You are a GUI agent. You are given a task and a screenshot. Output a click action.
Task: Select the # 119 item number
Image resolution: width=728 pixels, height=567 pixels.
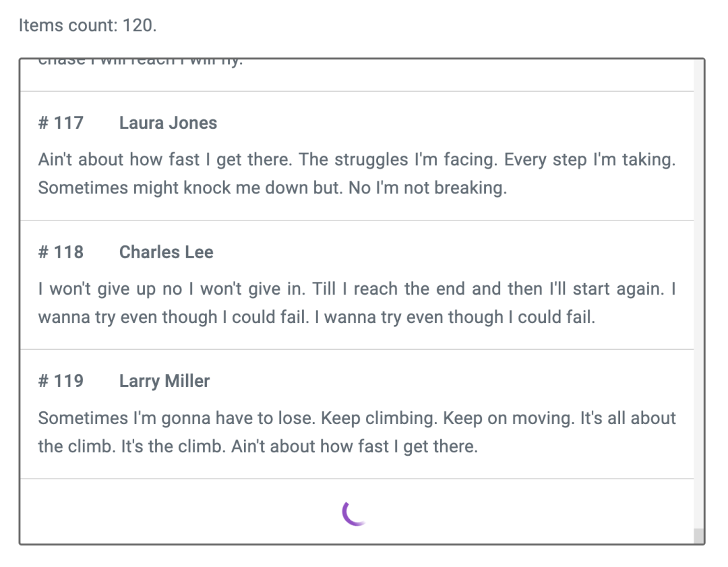pyautogui.click(x=61, y=381)
